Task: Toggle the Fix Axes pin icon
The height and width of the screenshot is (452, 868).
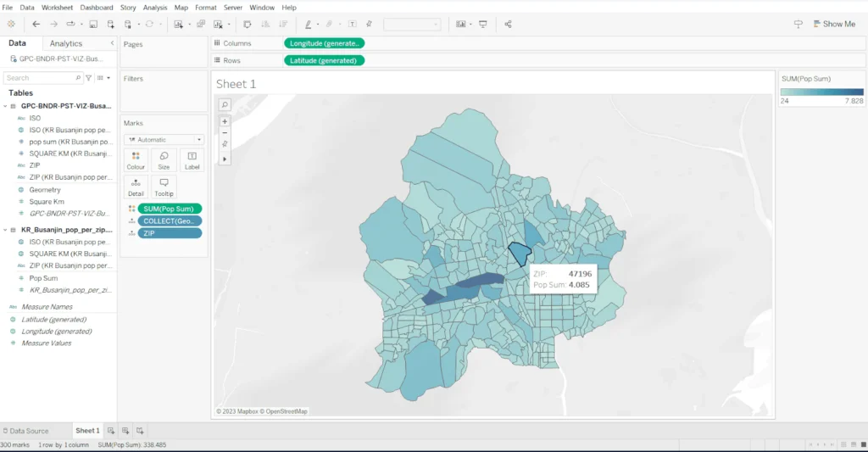Action: coord(369,24)
